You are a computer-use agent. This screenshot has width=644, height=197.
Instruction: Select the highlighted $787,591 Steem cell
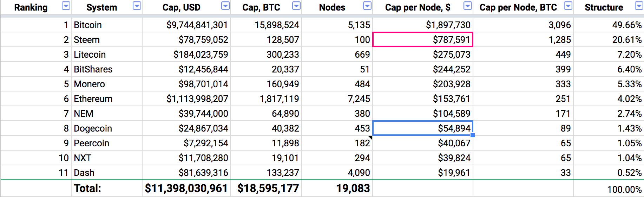(x=423, y=40)
